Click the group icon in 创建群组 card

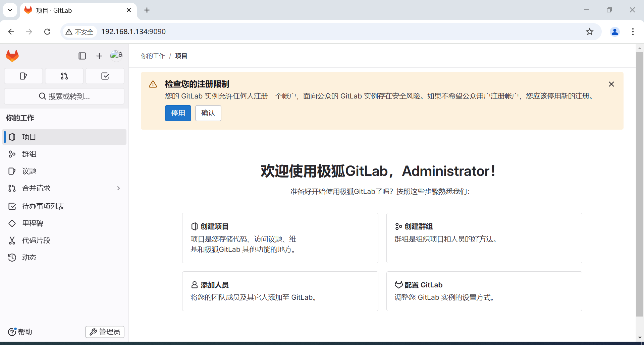point(398,226)
